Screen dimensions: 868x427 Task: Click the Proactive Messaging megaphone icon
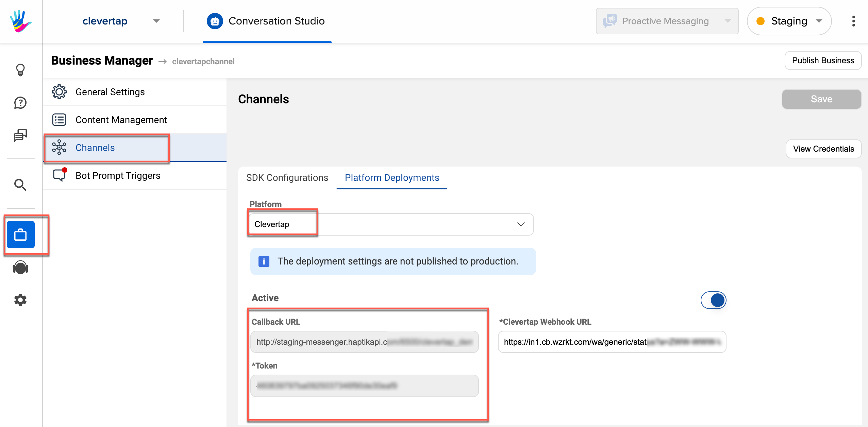610,21
